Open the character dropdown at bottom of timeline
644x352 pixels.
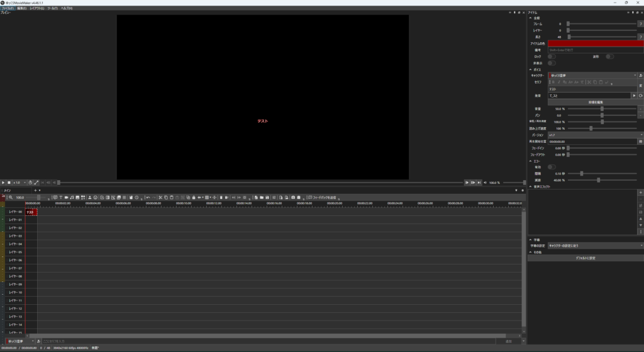tap(20, 341)
